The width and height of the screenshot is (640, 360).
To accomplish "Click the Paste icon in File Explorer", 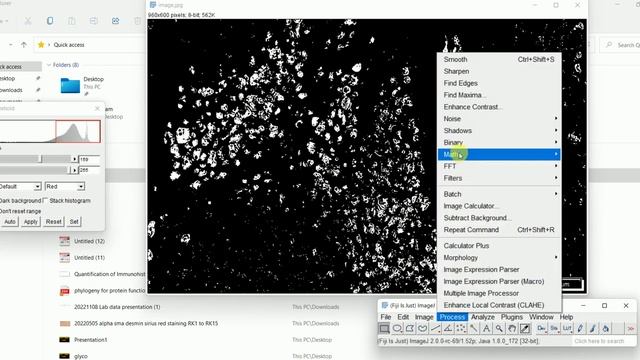I will pos(71,21).
